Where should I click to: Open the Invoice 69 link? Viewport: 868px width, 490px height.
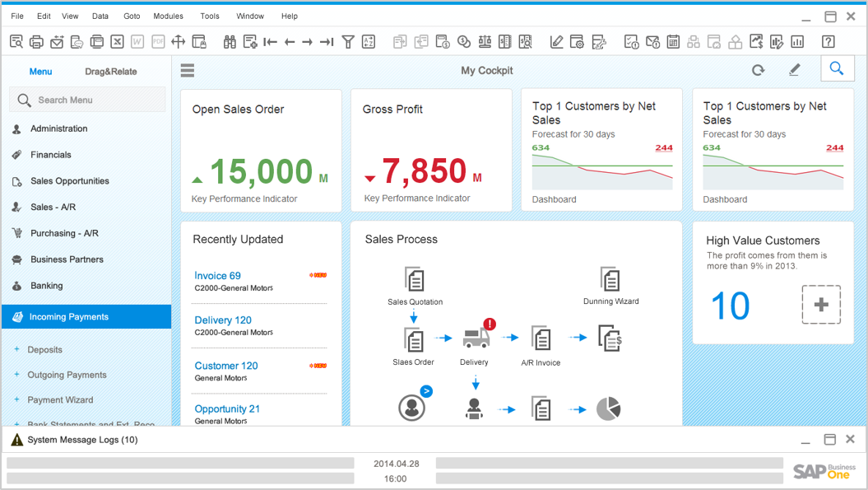(x=217, y=276)
